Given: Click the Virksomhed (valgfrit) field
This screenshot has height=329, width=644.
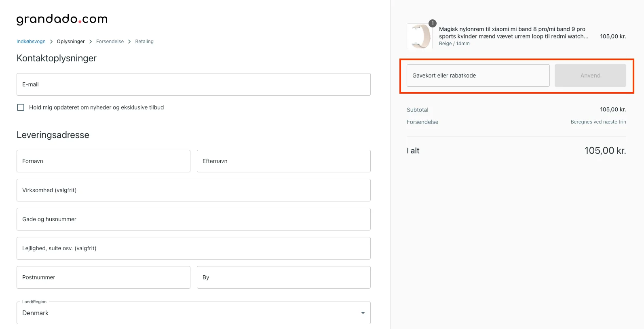Looking at the screenshot, I should click(x=193, y=190).
